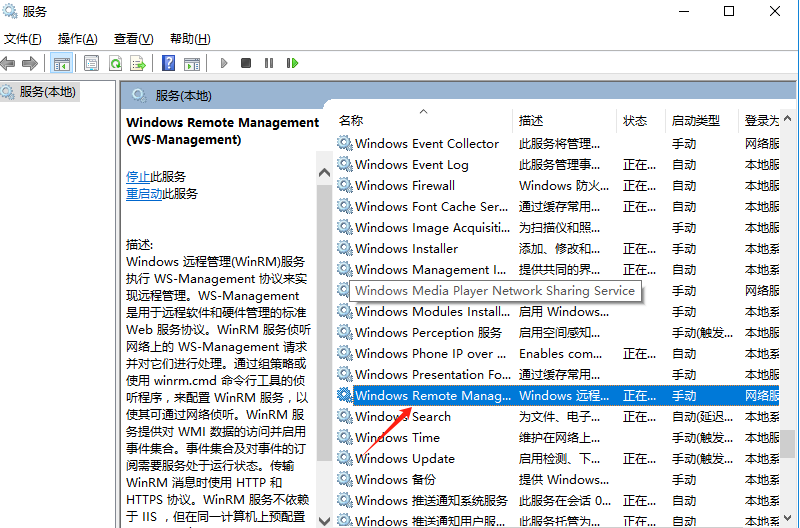The image size is (800, 528).
Task: Select the Windows Perception 服务 row
Action: (557, 333)
